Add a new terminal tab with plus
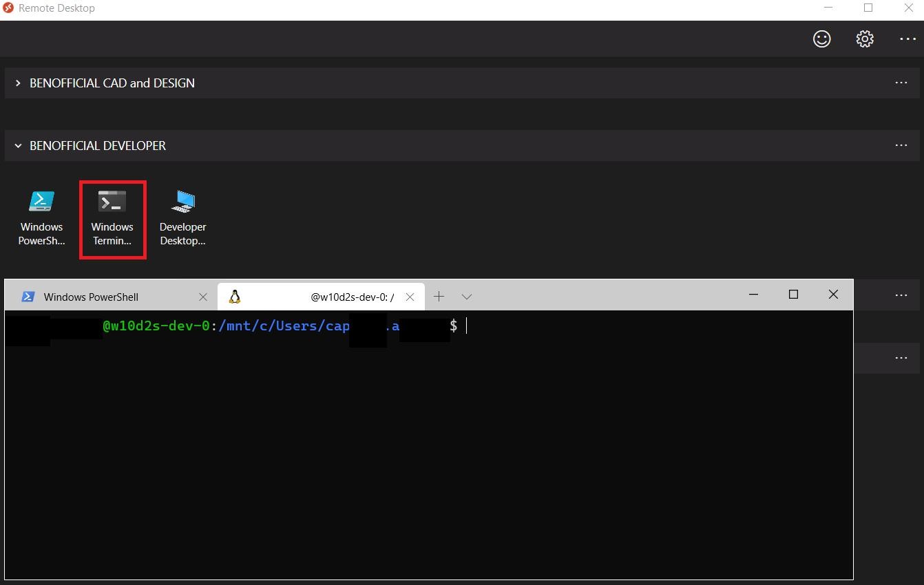Viewport: 924px width, 585px height. (439, 297)
